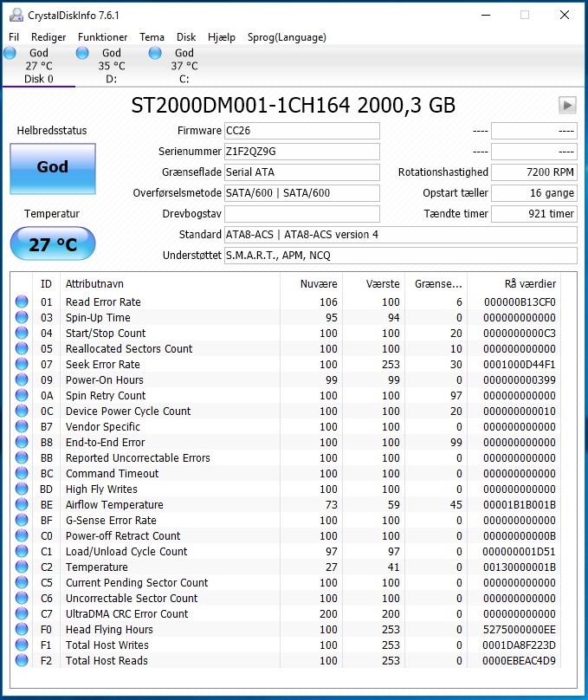Viewport: 588px width, 700px height.
Task: Click the Rå værdier column header
Action: coord(514,284)
